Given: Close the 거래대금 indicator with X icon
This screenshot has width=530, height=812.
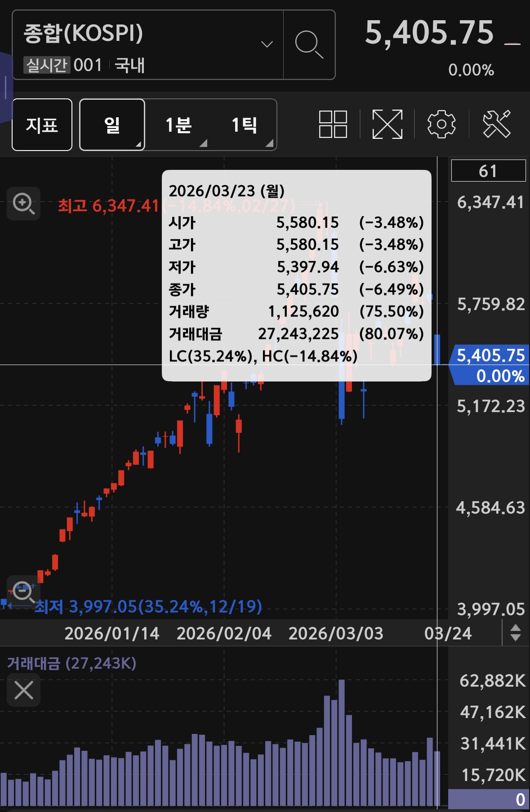Looking at the screenshot, I should (24, 690).
